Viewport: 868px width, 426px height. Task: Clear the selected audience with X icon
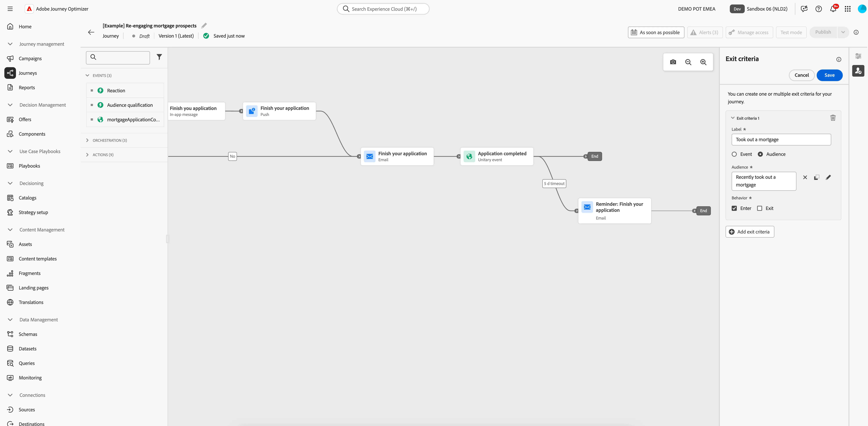[805, 177]
